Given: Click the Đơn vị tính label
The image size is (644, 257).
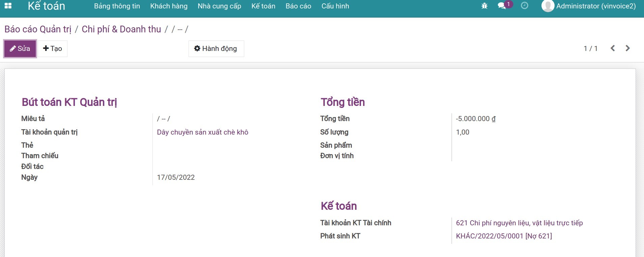Looking at the screenshot, I should click(337, 156).
